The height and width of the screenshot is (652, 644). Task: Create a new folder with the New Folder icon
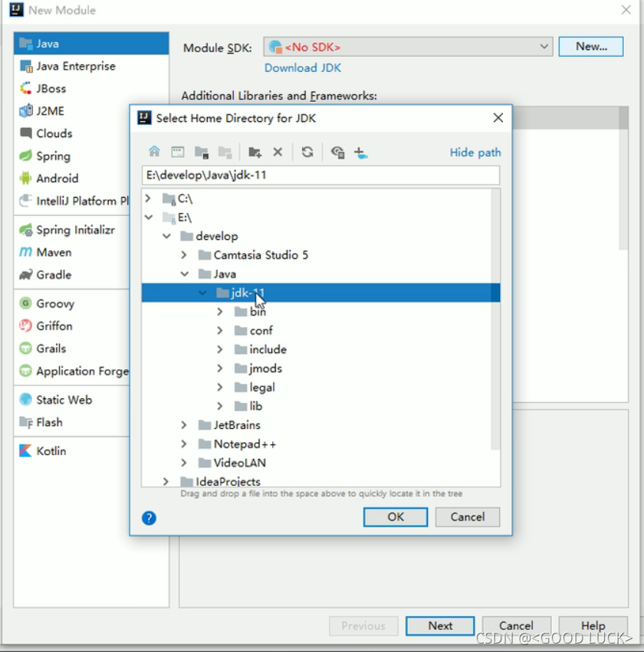[255, 151]
